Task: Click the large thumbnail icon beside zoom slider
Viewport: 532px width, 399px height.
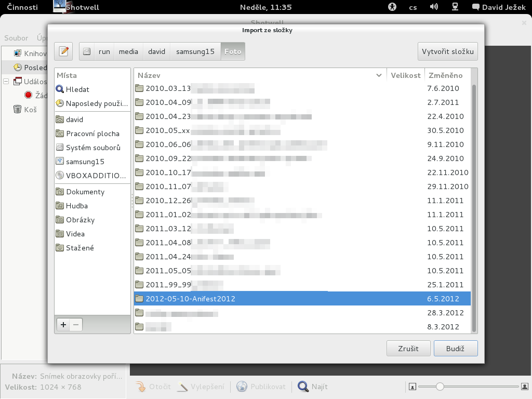Action: pos(525,387)
